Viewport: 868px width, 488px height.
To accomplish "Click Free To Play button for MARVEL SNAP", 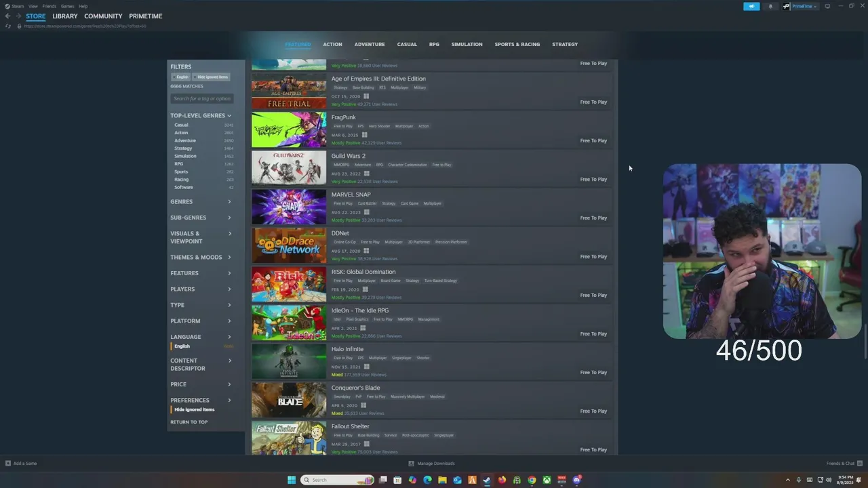I will 593,218.
